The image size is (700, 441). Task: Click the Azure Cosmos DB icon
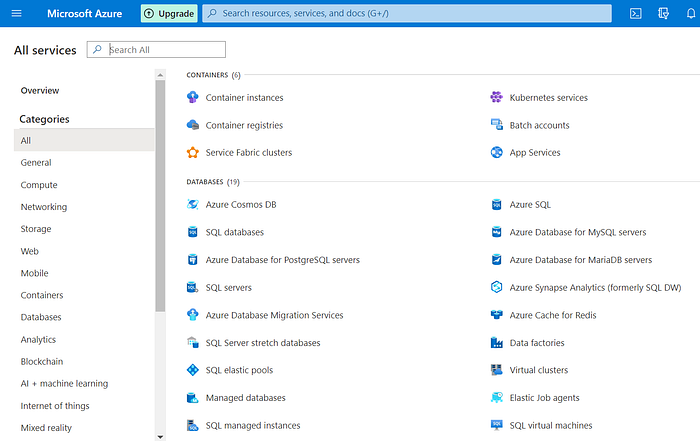click(192, 204)
